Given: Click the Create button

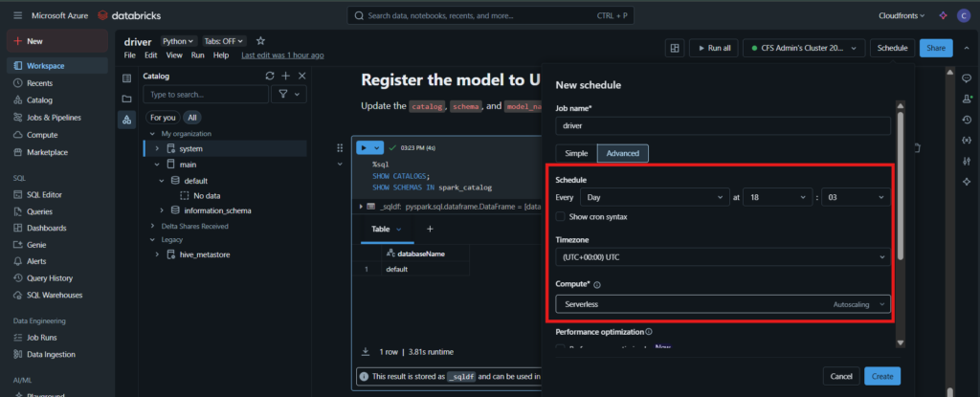Looking at the screenshot, I should pos(881,376).
